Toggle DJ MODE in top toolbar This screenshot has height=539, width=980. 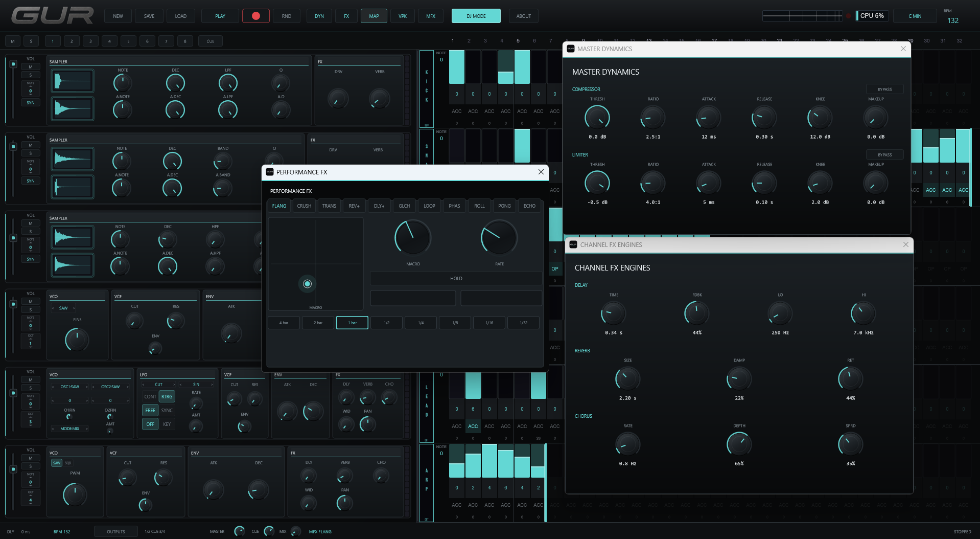click(x=476, y=16)
